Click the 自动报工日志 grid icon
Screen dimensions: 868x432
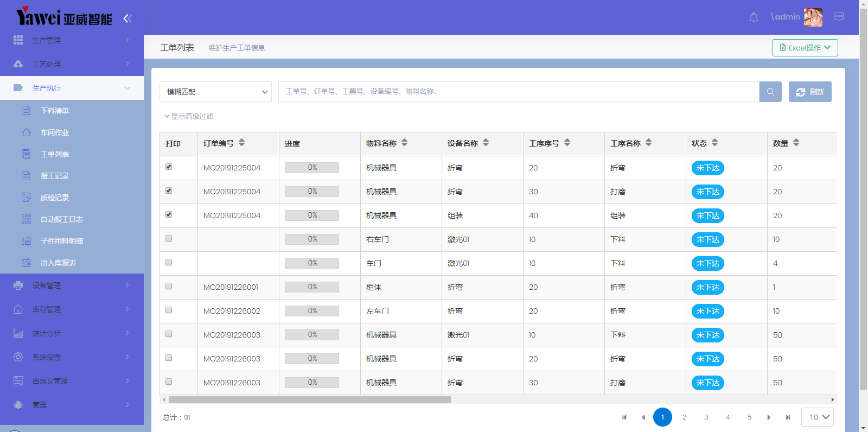point(26,219)
